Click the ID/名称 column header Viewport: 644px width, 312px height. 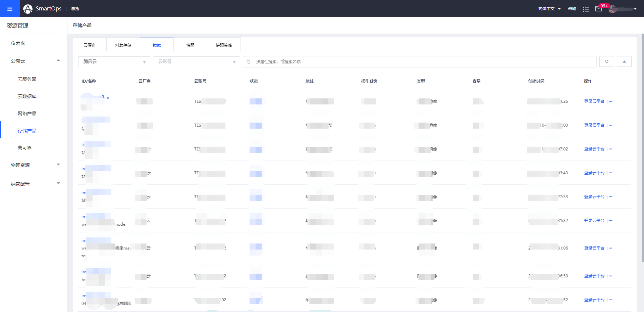tap(89, 81)
